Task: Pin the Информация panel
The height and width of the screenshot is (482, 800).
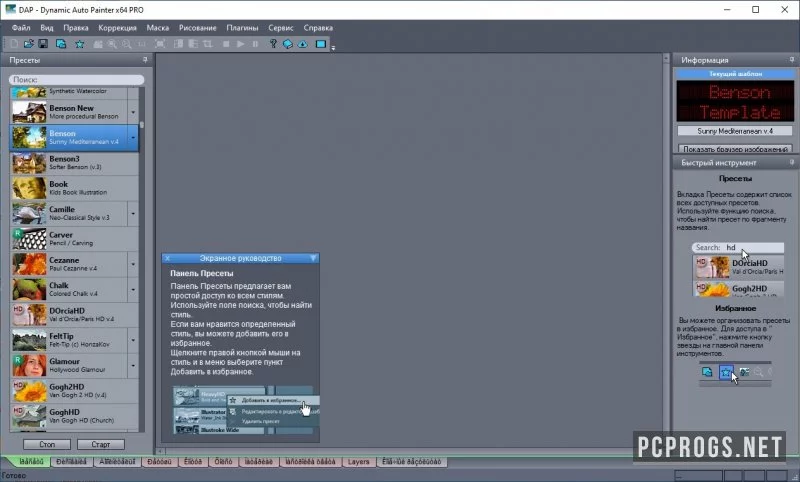Action: [x=792, y=60]
